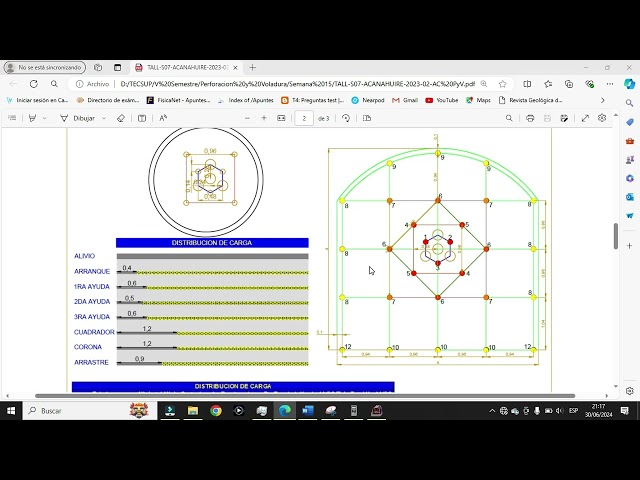The width and height of the screenshot is (640, 480).
Task: Open 'Directorio de exám...' bookmark
Action: pos(108,100)
